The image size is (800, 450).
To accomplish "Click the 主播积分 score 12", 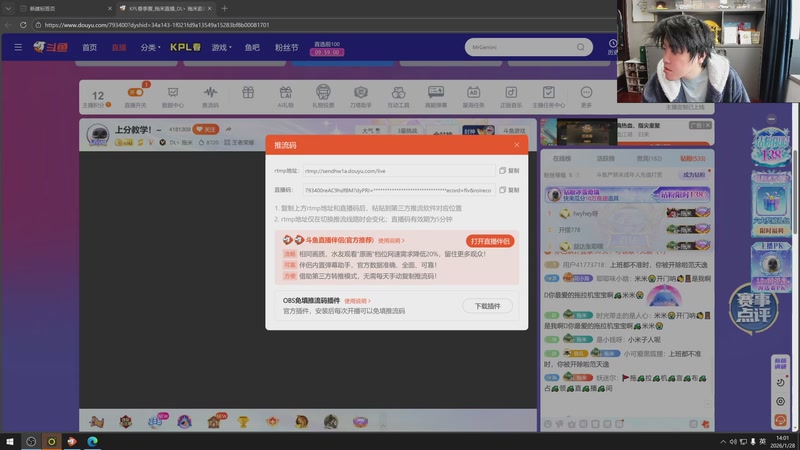I will 97,97.
